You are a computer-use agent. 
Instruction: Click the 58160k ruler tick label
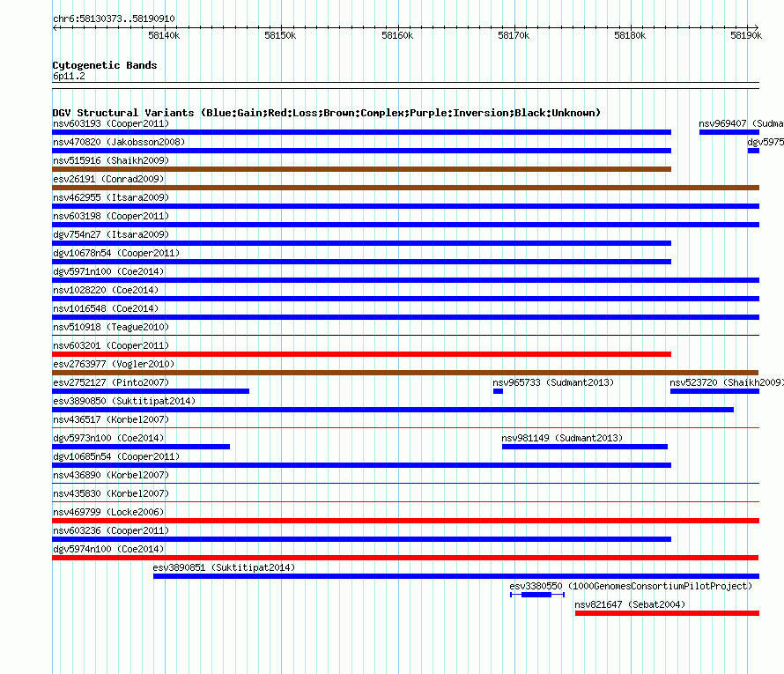397,35
